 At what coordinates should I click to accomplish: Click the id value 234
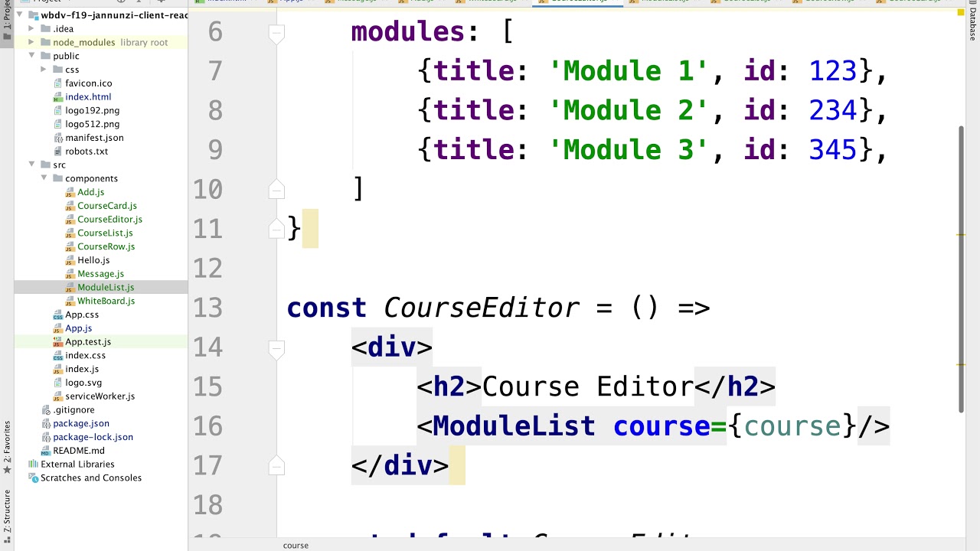(832, 111)
